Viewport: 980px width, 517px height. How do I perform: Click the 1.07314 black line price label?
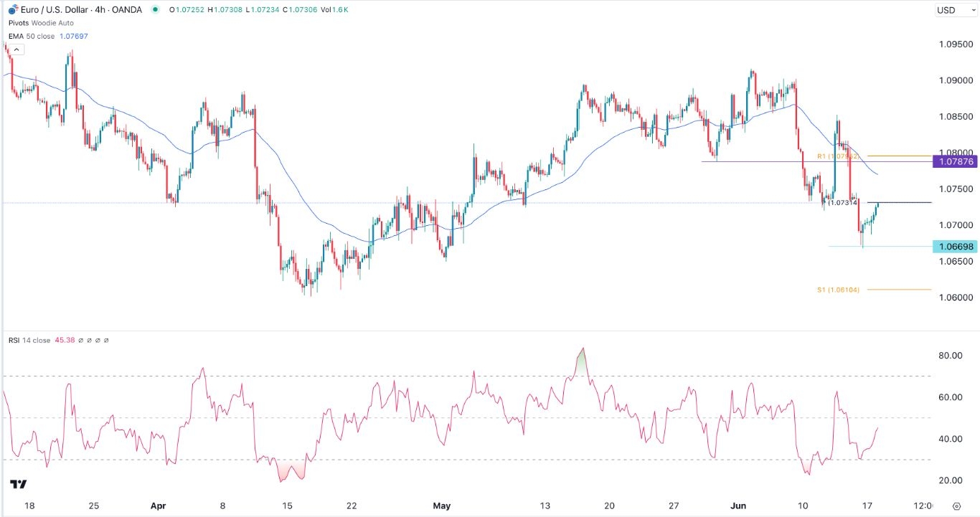click(x=842, y=203)
